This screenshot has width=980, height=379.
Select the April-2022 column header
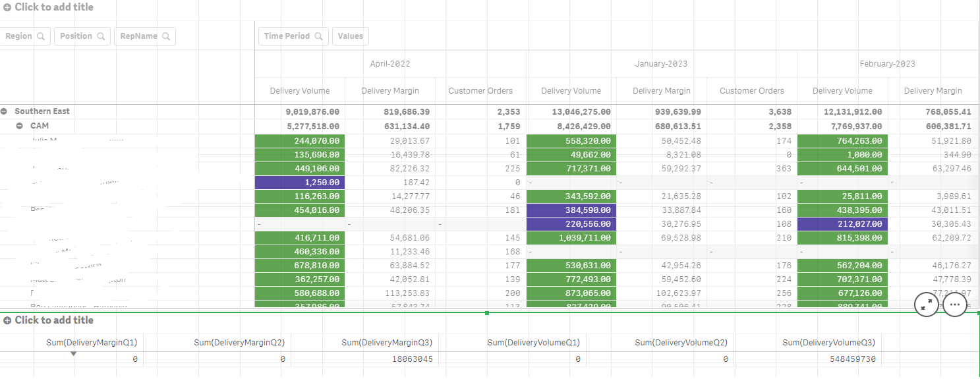click(390, 64)
